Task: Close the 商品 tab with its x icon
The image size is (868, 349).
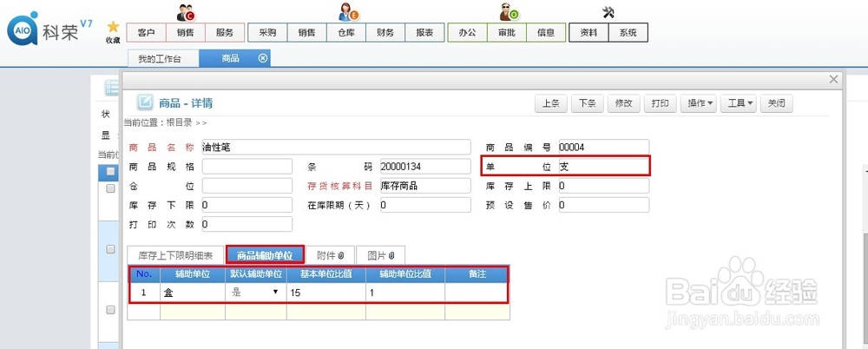Action: pyautogui.click(x=263, y=58)
